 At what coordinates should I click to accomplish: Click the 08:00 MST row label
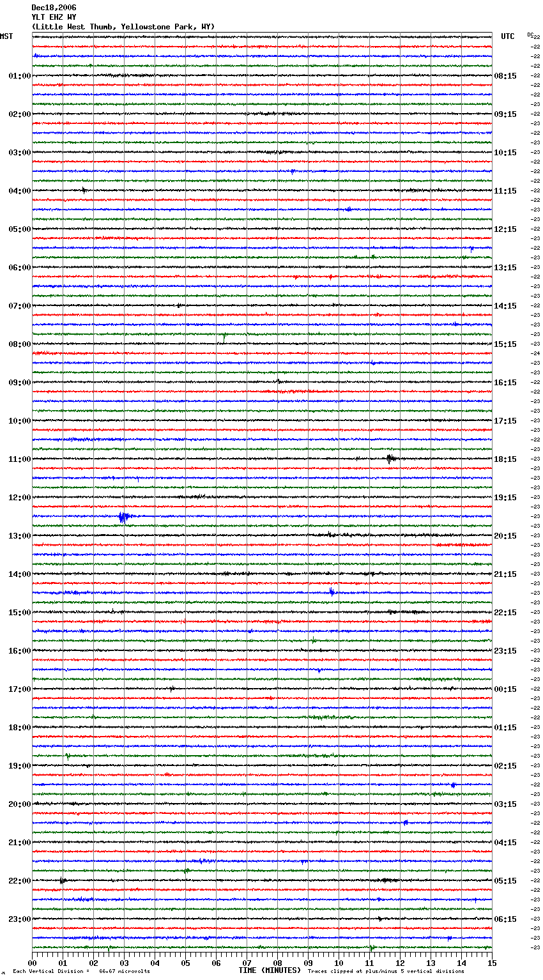(x=20, y=344)
